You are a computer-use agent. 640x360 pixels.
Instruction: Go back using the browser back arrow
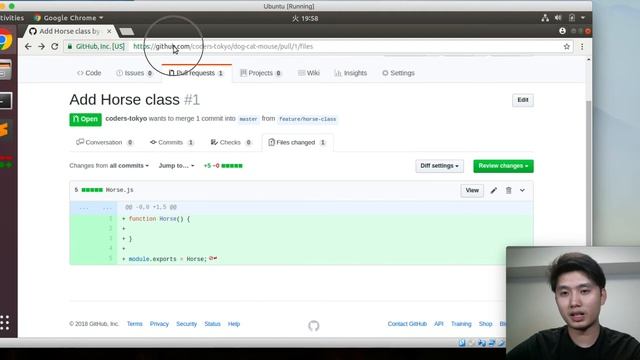click(x=28, y=47)
